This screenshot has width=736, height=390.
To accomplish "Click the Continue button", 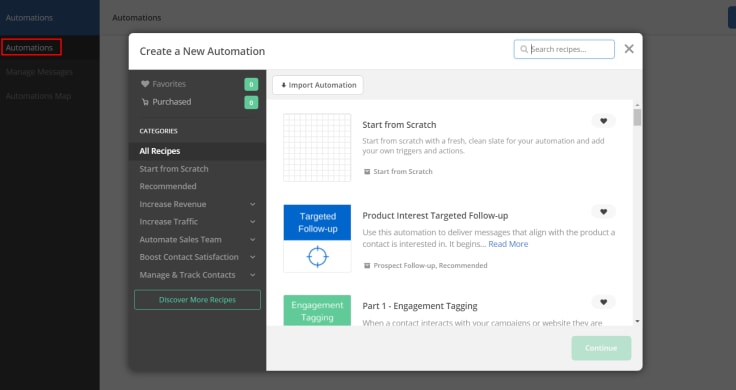I will pyautogui.click(x=601, y=348).
